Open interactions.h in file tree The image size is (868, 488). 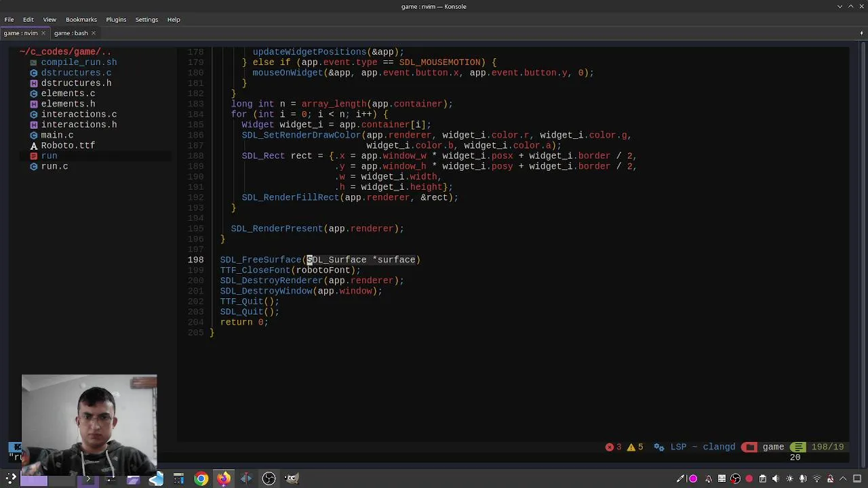click(x=79, y=125)
